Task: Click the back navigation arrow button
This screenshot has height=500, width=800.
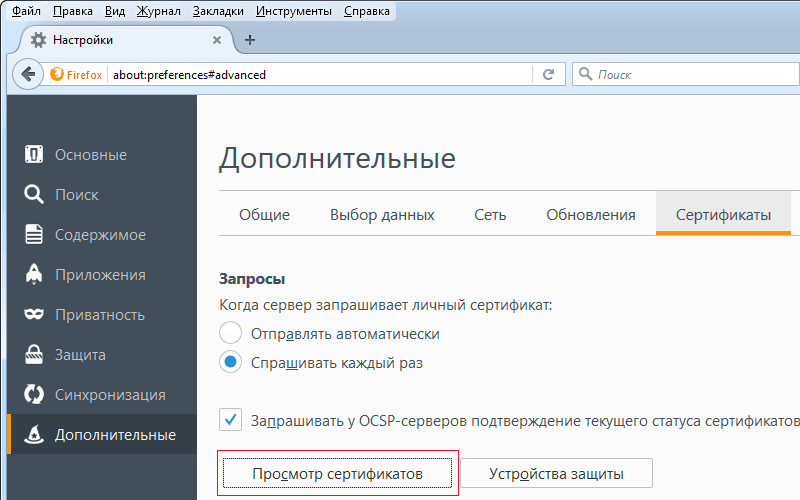Action: tap(28, 74)
